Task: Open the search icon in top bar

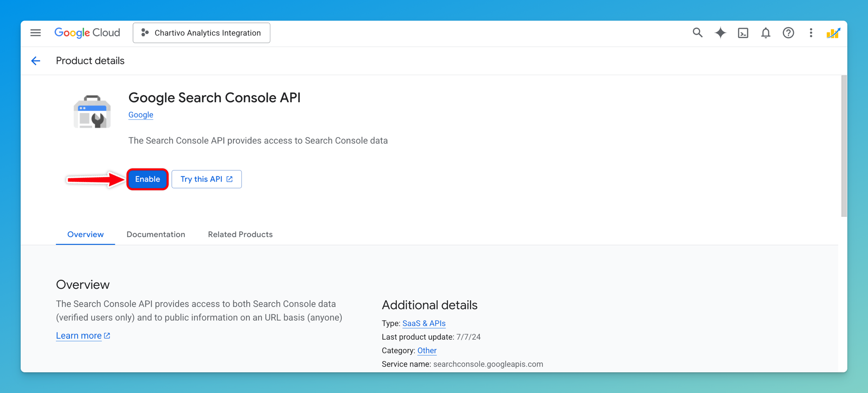Action: [697, 33]
